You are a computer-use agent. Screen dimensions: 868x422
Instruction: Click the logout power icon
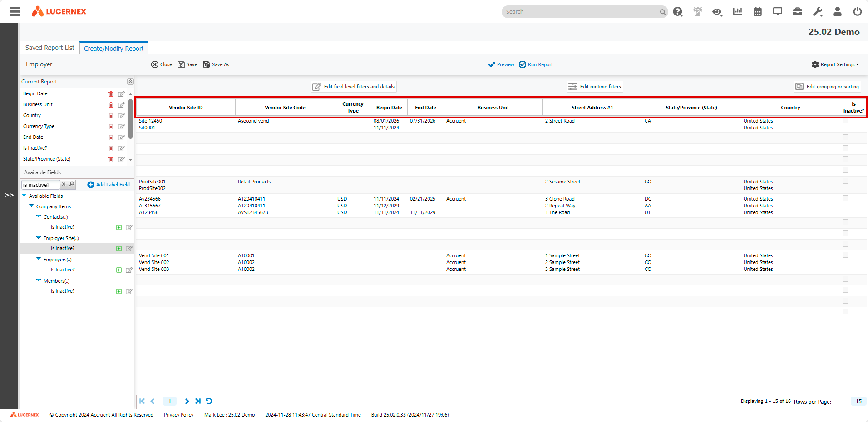[x=857, y=11]
